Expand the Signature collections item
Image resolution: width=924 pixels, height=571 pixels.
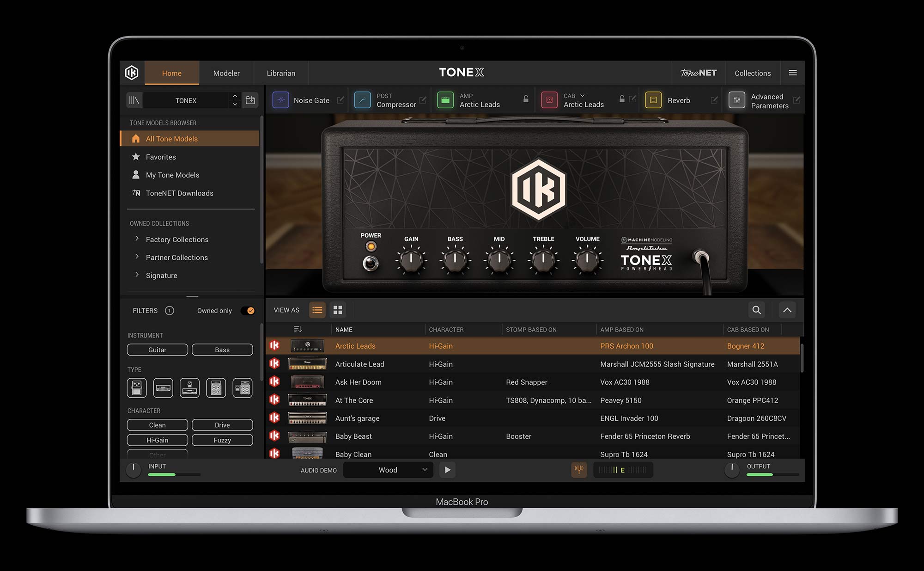tap(137, 275)
